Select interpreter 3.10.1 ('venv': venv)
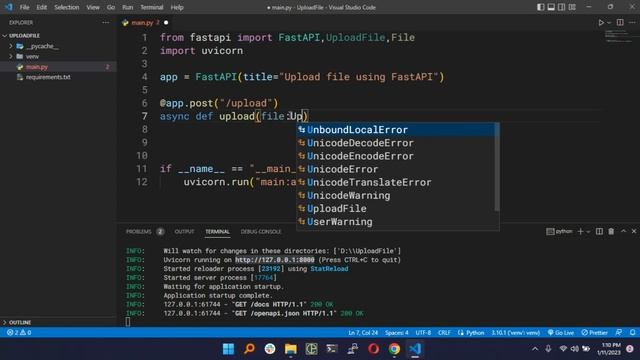The image size is (640, 360). coord(516,333)
